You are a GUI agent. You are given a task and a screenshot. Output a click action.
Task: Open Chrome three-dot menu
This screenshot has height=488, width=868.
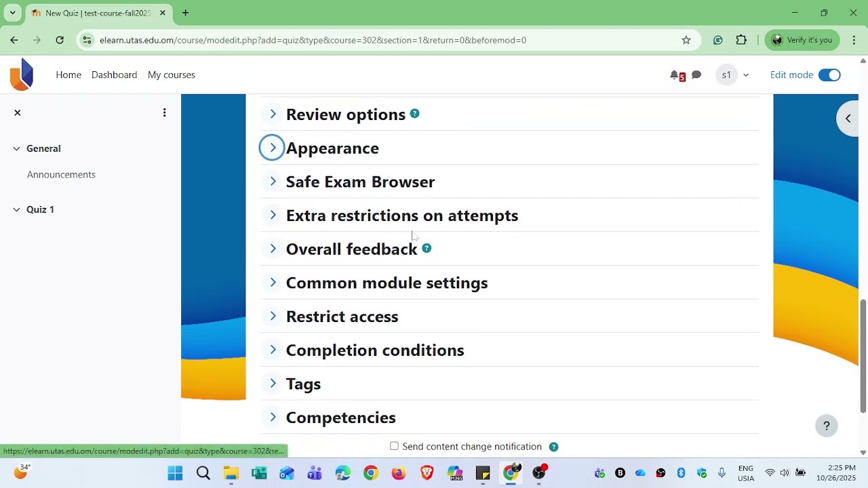tap(854, 40)
